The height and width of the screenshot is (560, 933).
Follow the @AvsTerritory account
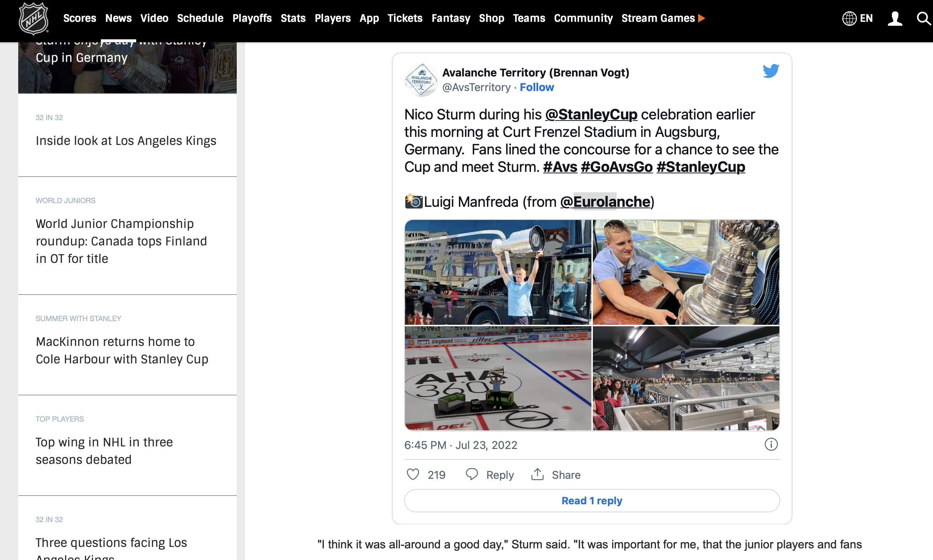pyautogui.click(x=537, y=87)
